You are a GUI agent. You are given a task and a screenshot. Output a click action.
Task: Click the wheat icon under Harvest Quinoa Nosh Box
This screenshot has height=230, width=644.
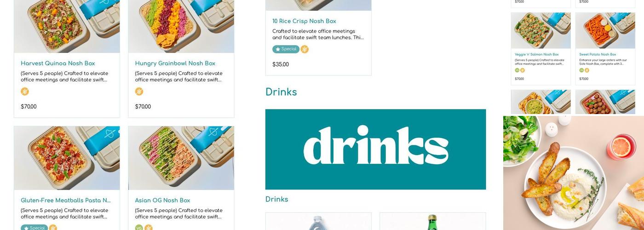25,92
